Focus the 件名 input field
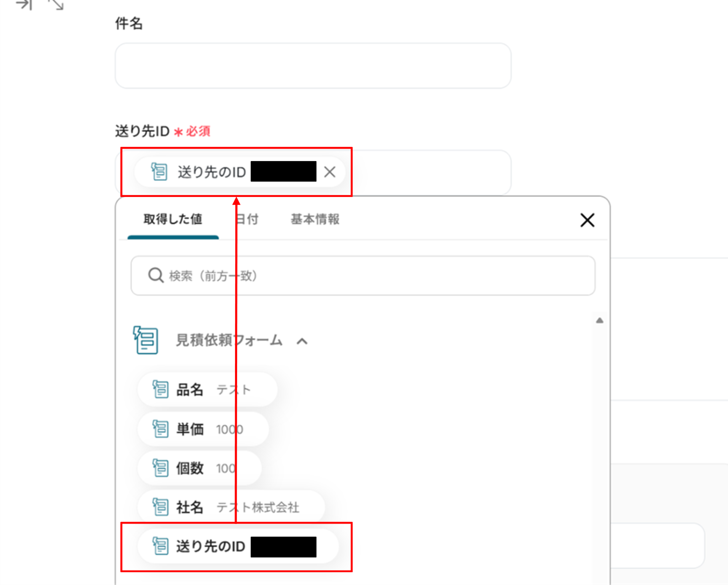Screen dimensions: 728x585 [x=313, y=66]
